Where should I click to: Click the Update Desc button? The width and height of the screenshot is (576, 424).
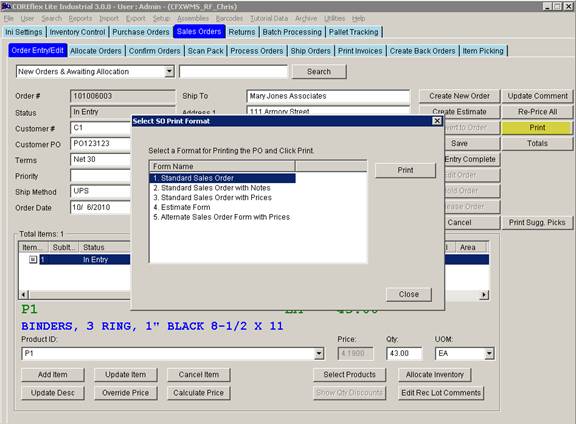53,393
